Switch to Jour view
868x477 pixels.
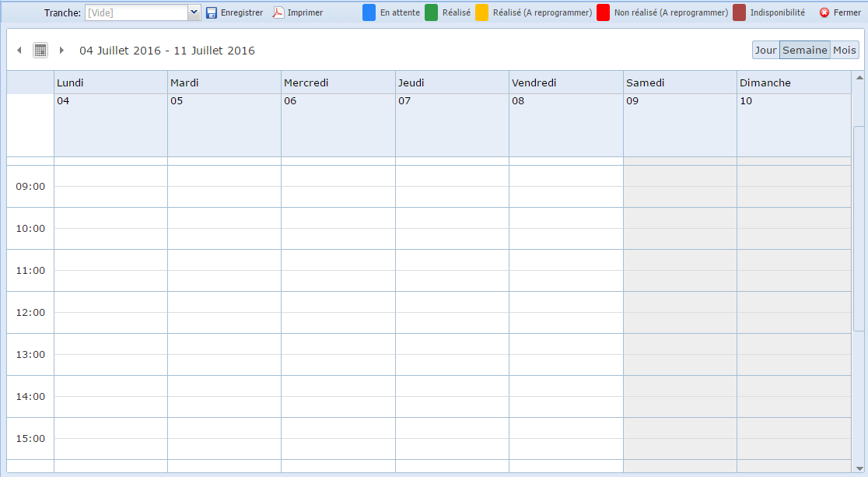coord(765,50)
